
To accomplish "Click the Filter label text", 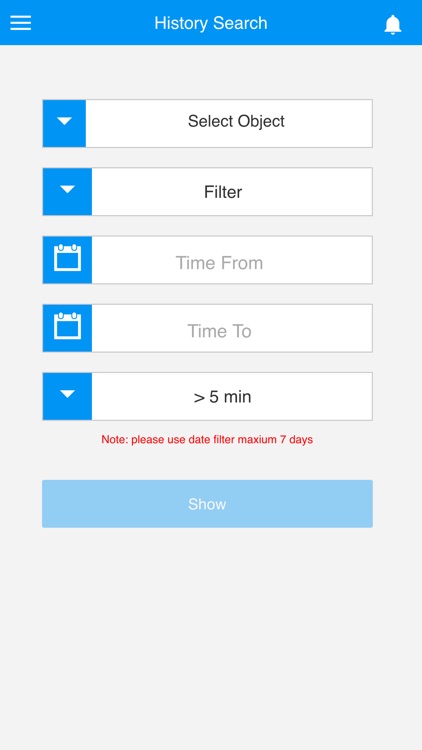I will [x=223, y=192].
